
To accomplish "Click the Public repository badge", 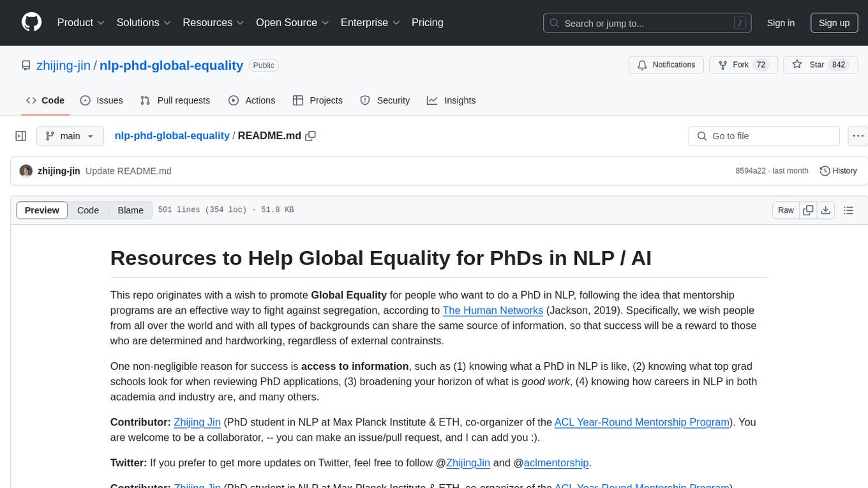I will pyautogui.click(x=264, y=65).
